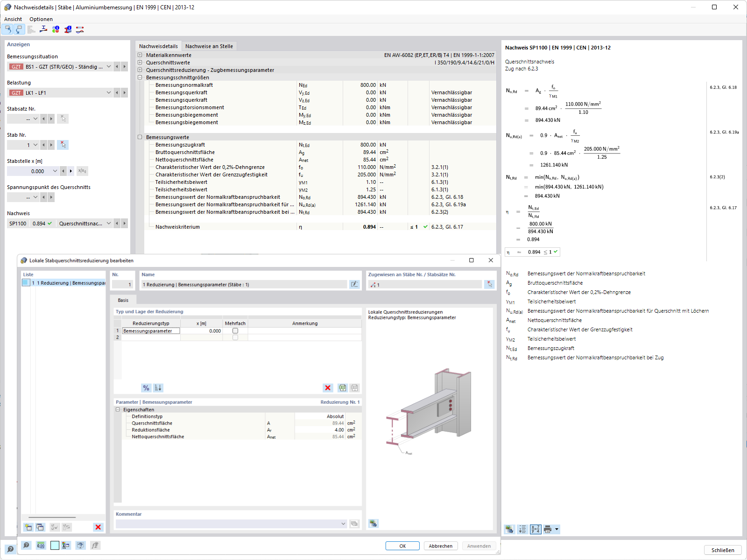
Task: Click the red delete icon under Liste
Action: (98, 527)
